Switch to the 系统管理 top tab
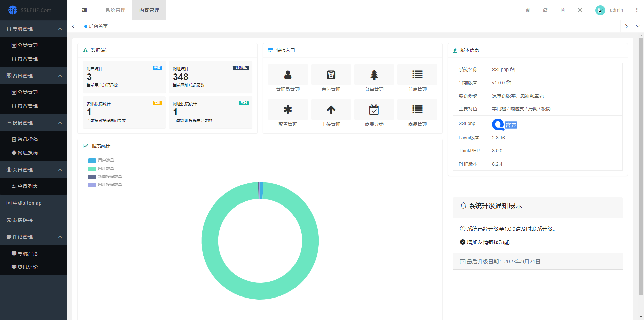644x320 pixels. point(115,10)
